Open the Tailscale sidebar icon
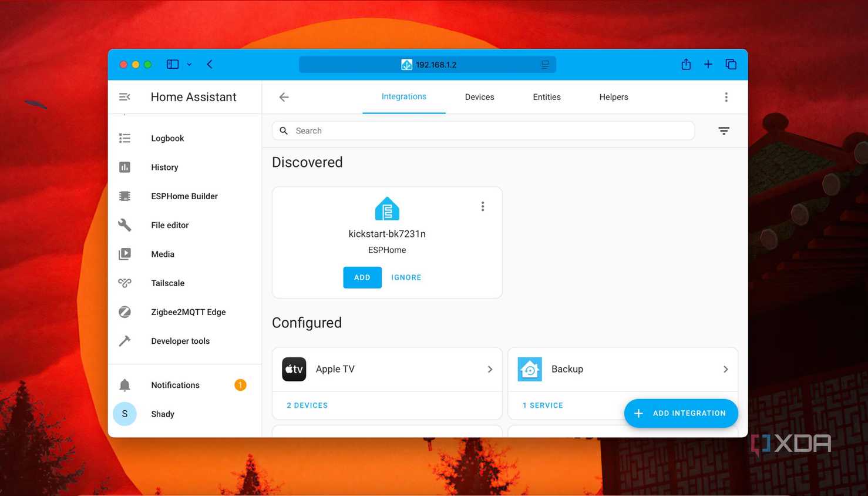The width and height of the screenshot is (868, 496). point(125,283)
